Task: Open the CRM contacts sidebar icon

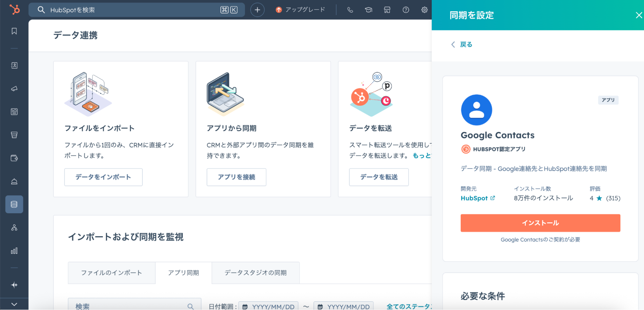Action: [x=14, y=65]
